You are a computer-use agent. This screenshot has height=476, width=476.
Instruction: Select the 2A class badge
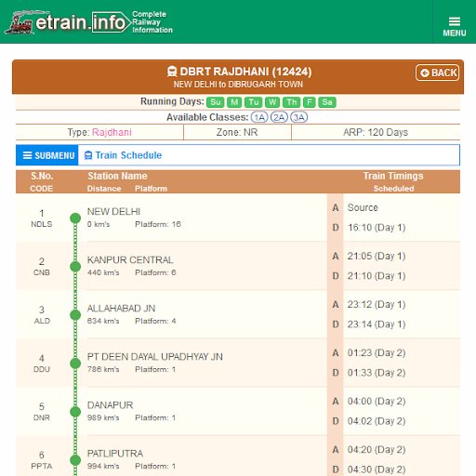tap(279, 117)
